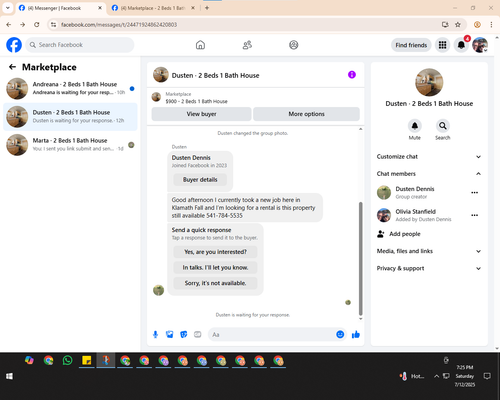Screen dimensions: 500x400
Task: Focus the Search Facebook field
Action: (x=80, y=45)
